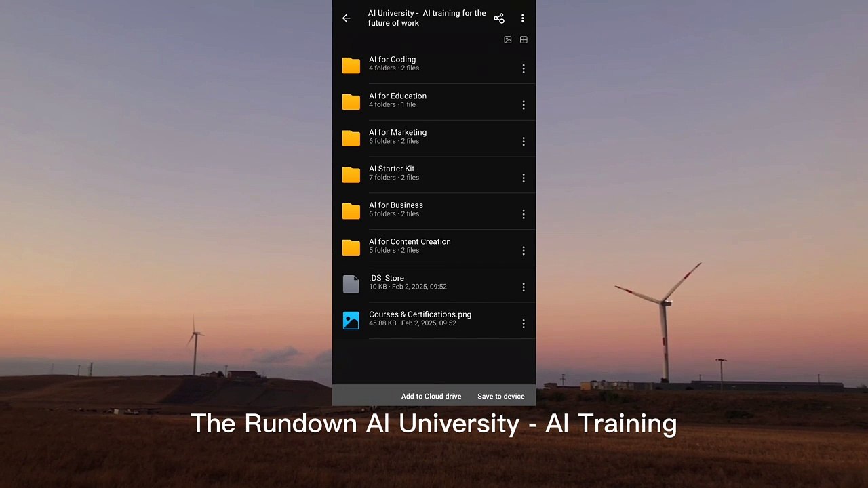Switch to media view icon
This screenshot has height=488, width=868.
tap(508, 40)
